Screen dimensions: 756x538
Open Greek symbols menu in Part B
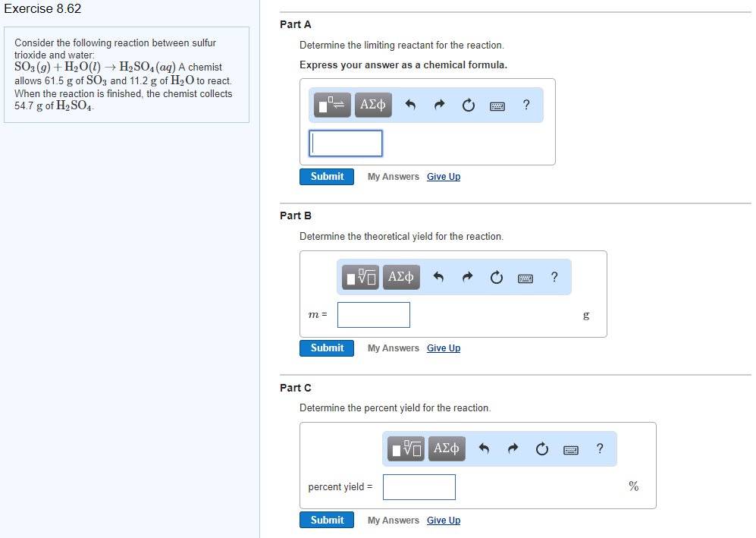pyautogui.click(x=401, y=277)
